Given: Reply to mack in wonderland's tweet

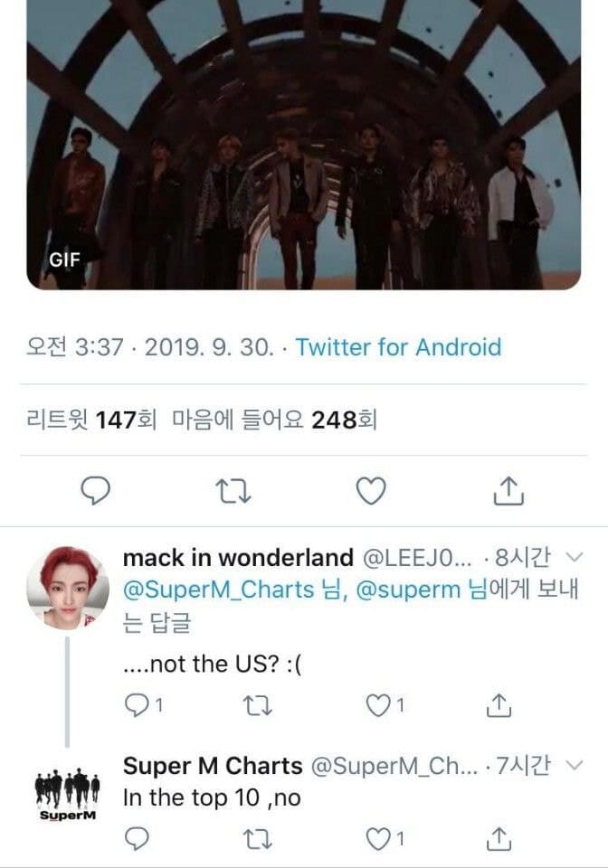Looking at the screenshot, I should tap(136, 705).
